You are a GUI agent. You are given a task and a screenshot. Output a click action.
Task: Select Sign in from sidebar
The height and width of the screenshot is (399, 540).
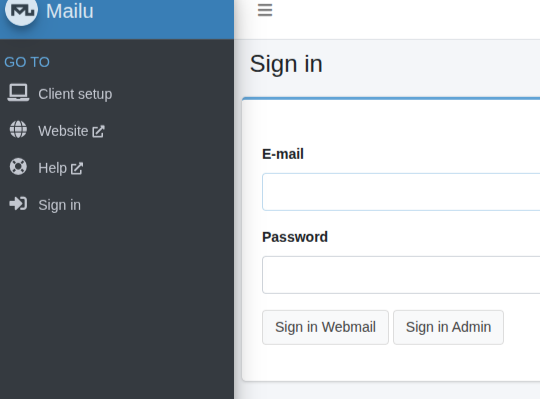click(60, 205)
